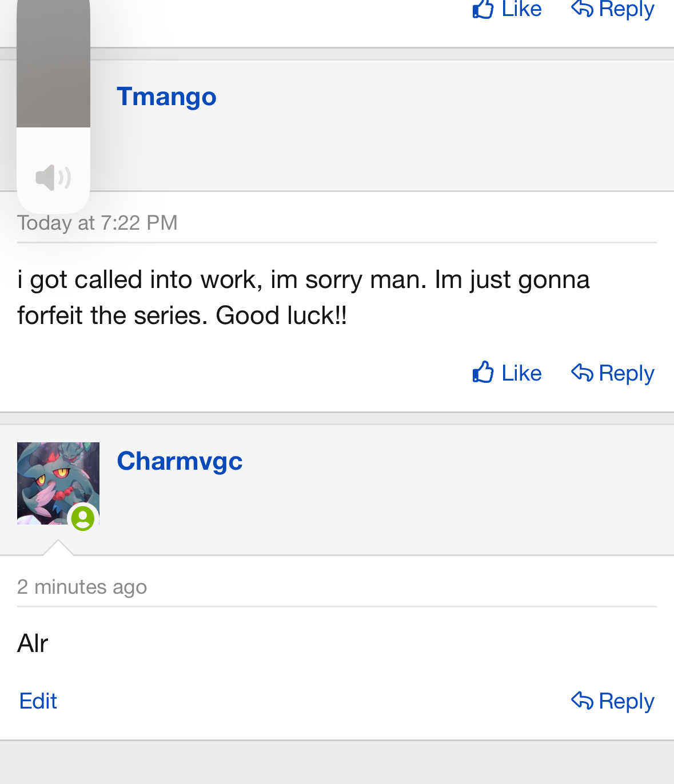Like Tmango's forfeit message
Viewport: 674px width, 784px height.
click(x=507, y=373)
